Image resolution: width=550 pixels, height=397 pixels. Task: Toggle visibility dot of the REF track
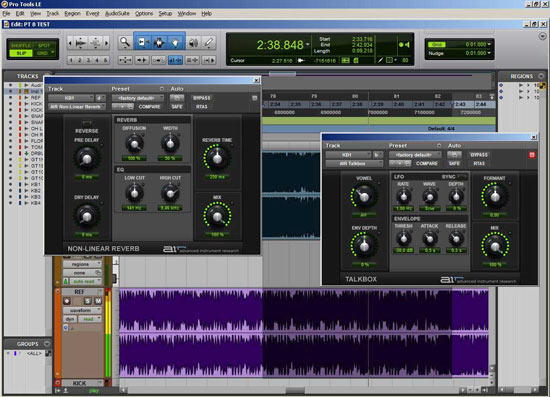pos(10,97)
